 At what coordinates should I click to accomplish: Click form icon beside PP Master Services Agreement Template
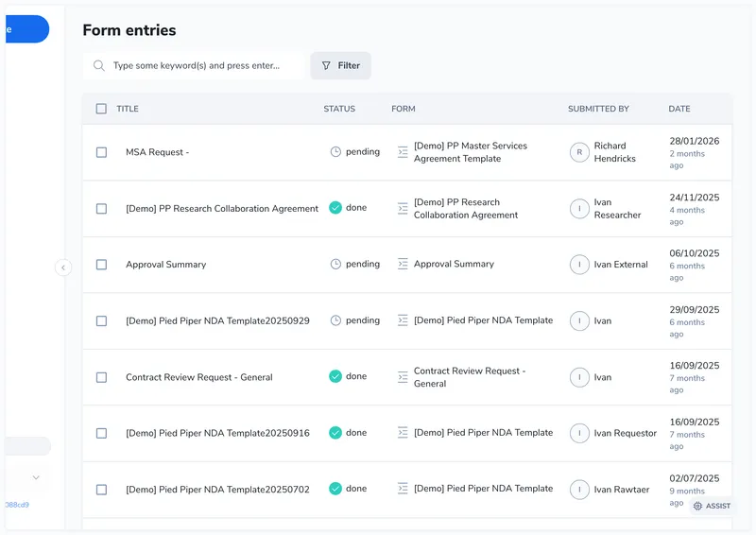pyautogui.click(x=403, y=152)
